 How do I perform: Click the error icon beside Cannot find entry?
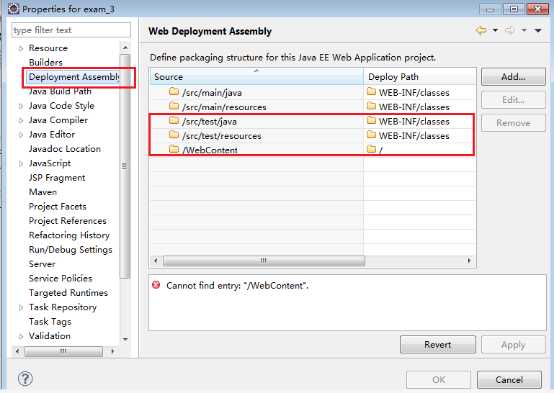tap(156, 285)
